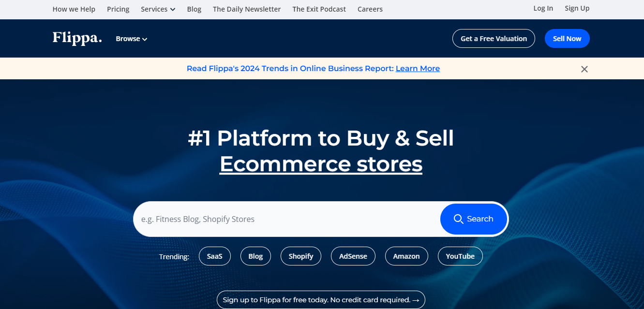
Task: Focus the business search input field
Action: point(286,219)
